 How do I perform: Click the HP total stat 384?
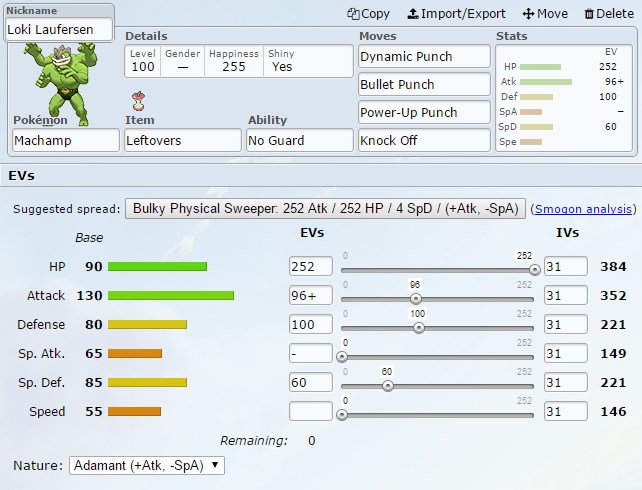point(613,267)
